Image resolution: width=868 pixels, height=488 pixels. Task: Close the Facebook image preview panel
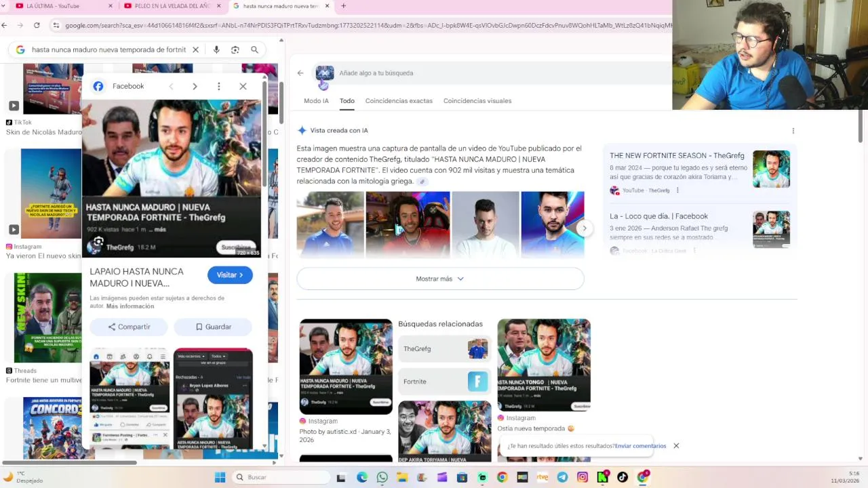[x=243, y=86]
